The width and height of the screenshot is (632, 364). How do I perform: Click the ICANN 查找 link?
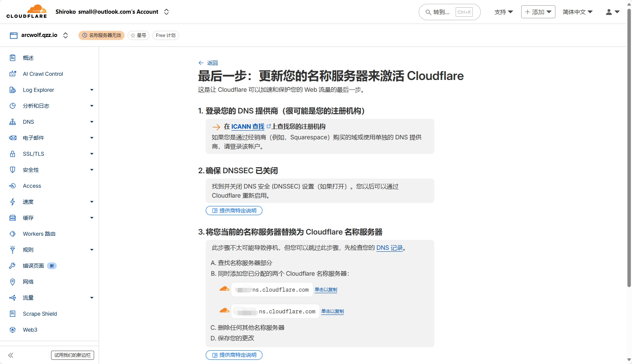tap(248, 126)
